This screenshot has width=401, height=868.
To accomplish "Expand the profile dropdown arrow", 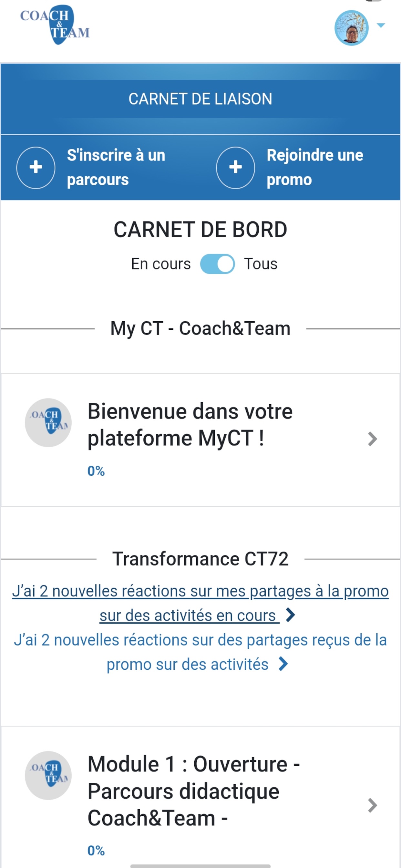I will tap(381, 25).
